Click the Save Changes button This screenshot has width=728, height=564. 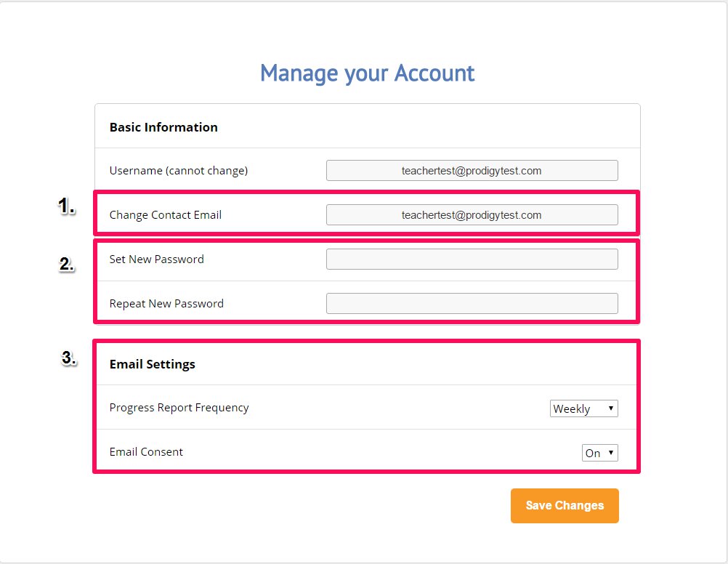(x=565, y=505)
